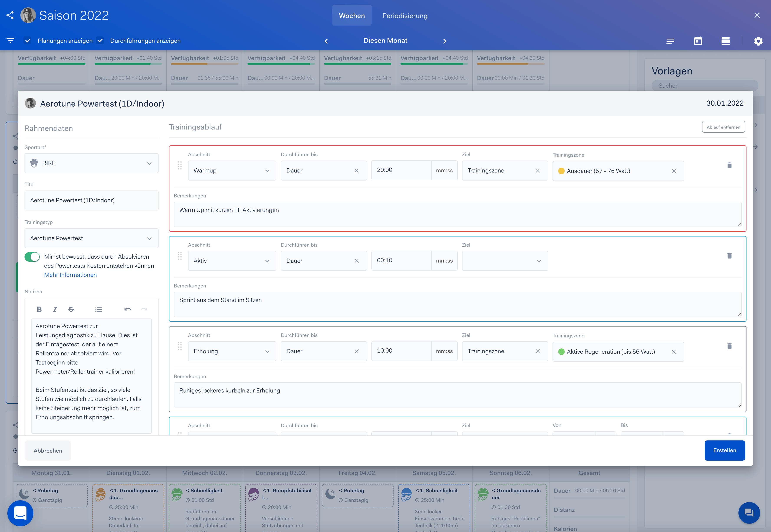Edit the 10:00 duration field in the Erholung row

tap(401, 351)
